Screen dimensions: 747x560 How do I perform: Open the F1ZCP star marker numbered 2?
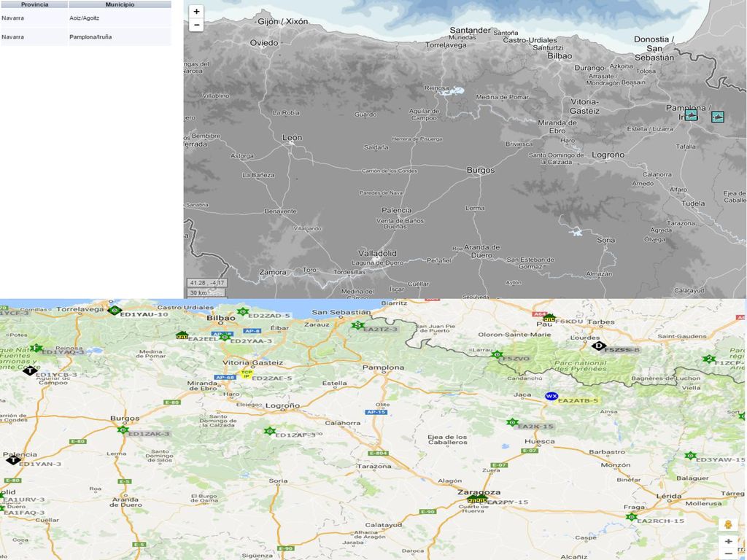tap(709, 359)
